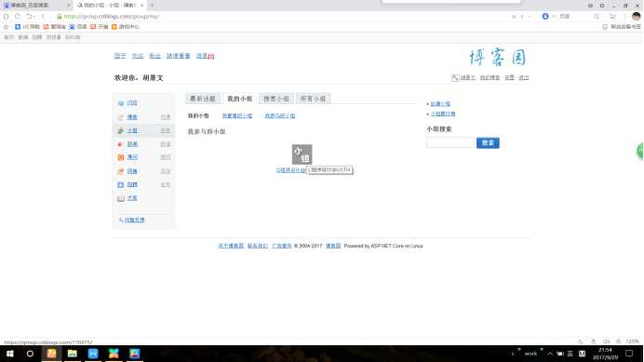
Task: Click the browser back arrow button
Action: pos(43,17)
